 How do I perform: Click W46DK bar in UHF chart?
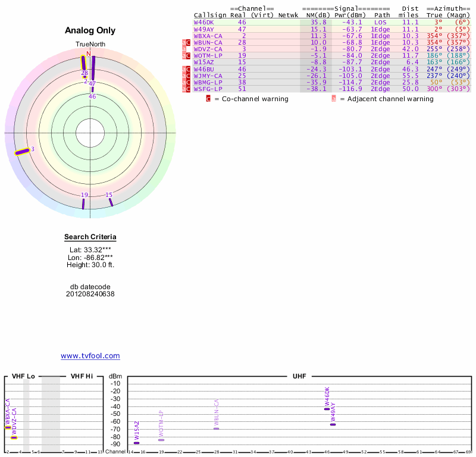click(x=327, y=409)
